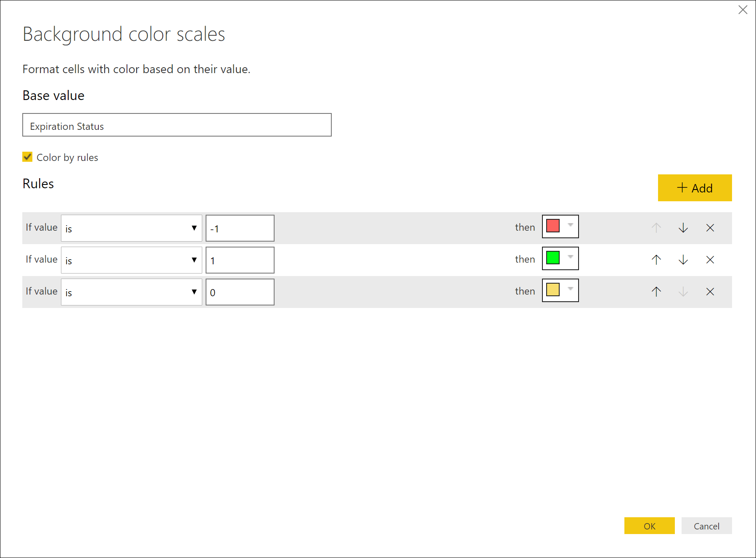756x558 pixels.
Task: Close the Background color scales dialog
Action: coord(743,10)
